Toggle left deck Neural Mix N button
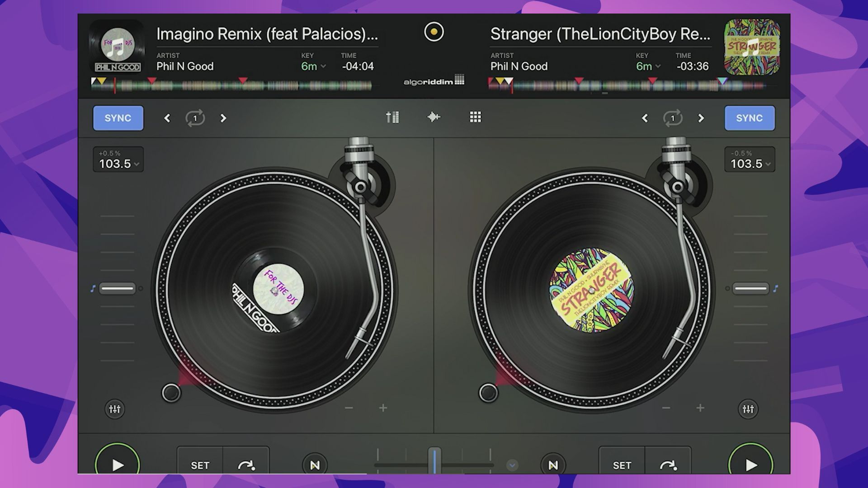Screen dimensions: 868x488 (315, 465)
